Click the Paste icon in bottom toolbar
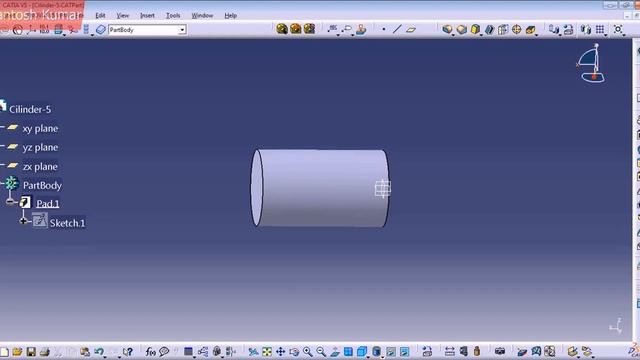Screen dimensions: 640x360 [x=85, y=351]
